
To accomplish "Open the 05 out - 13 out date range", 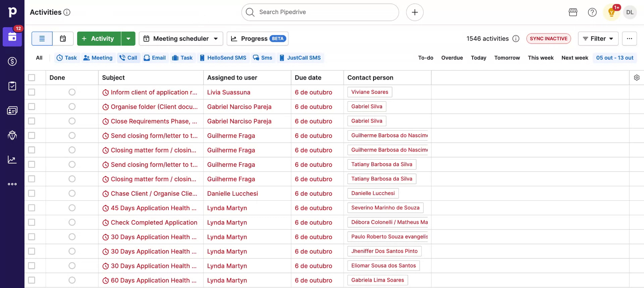I will pos(615,58).
